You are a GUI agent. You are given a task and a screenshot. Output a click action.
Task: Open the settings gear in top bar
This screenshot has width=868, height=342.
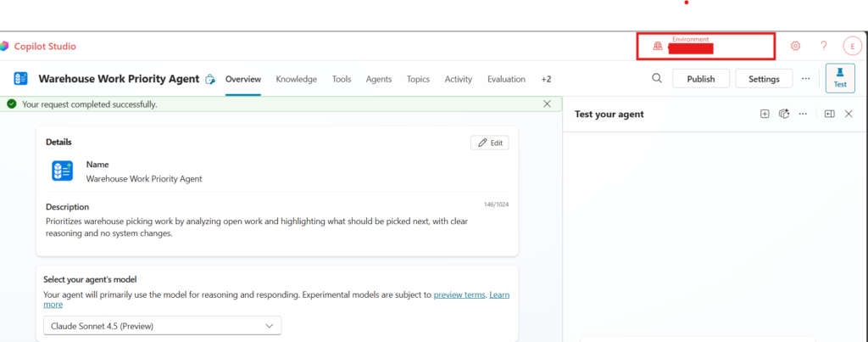coord(795,46)
